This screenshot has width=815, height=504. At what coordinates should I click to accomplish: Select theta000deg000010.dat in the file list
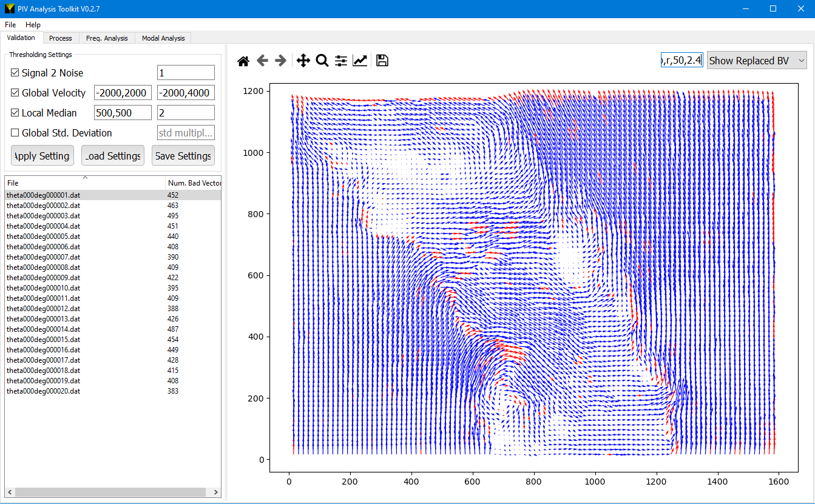click(x=43, y=288)
